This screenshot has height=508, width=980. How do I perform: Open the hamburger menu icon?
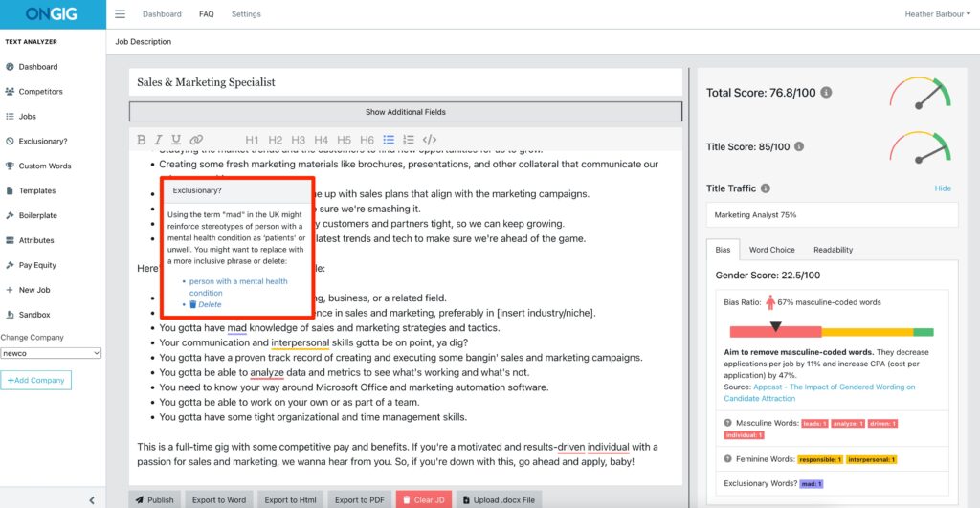coord(120,13)
